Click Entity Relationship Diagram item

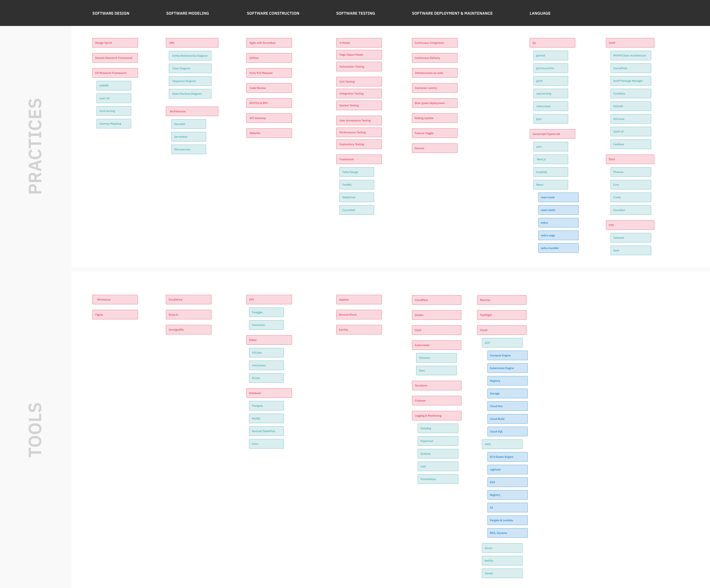(190, 56)
